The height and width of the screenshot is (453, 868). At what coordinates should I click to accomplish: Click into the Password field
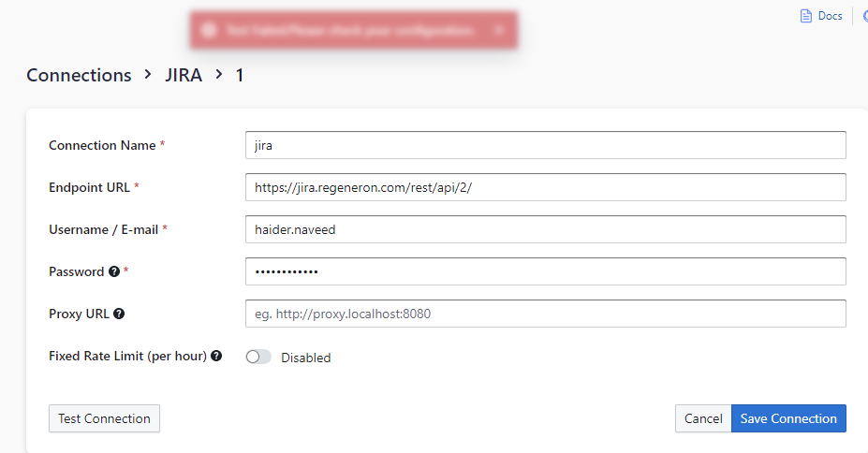pos(545,271)
